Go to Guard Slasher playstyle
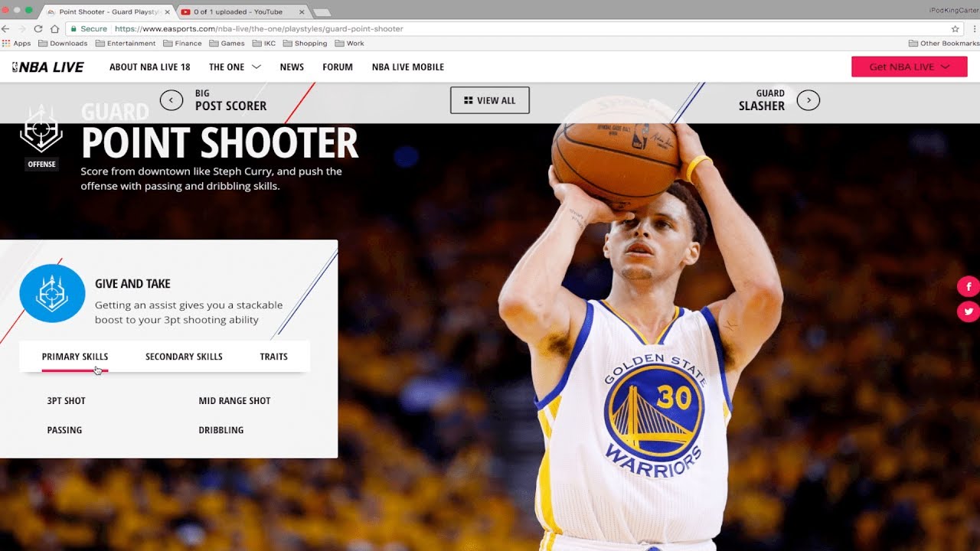980x551 pixels. [762, 100]
